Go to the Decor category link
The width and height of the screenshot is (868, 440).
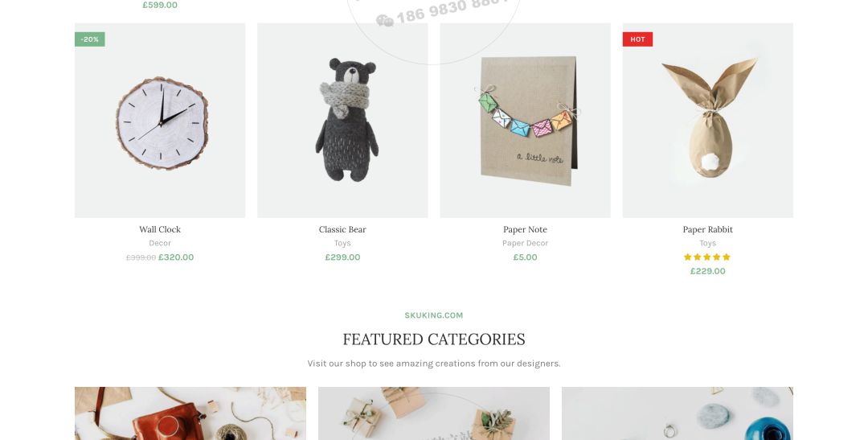click(x=160, y=243)
